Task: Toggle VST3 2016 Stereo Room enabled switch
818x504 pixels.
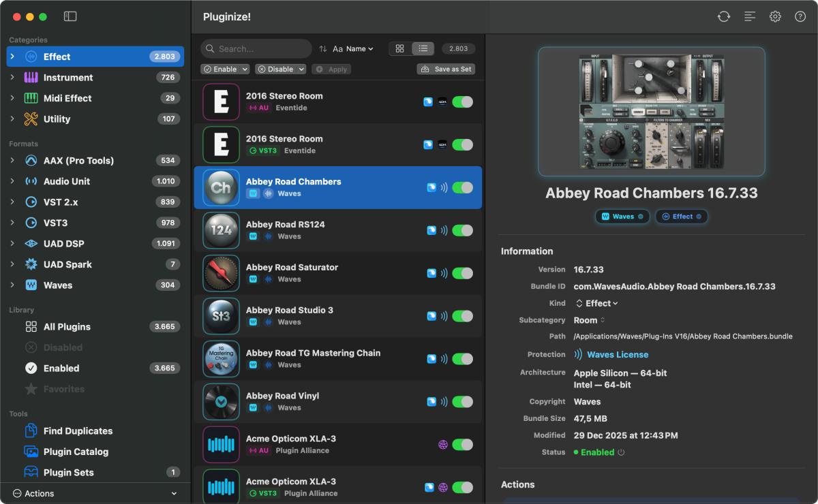Action: pos(462,144)
